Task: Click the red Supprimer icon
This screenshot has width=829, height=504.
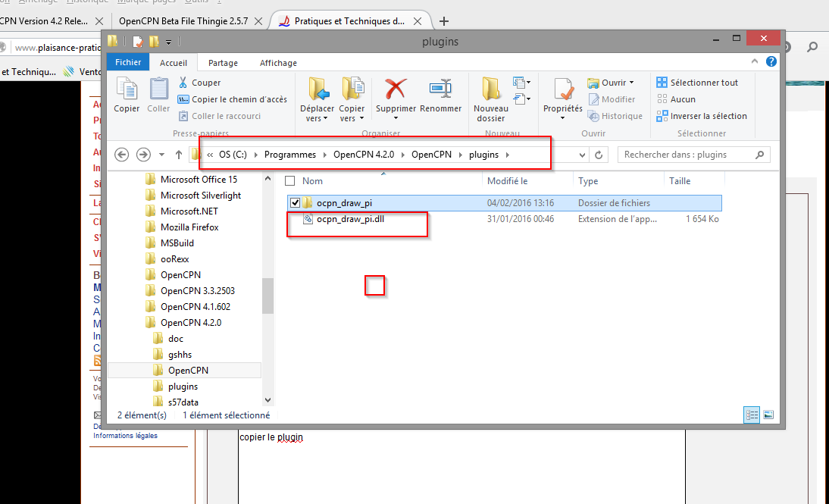Action: [x=396, y=89]
